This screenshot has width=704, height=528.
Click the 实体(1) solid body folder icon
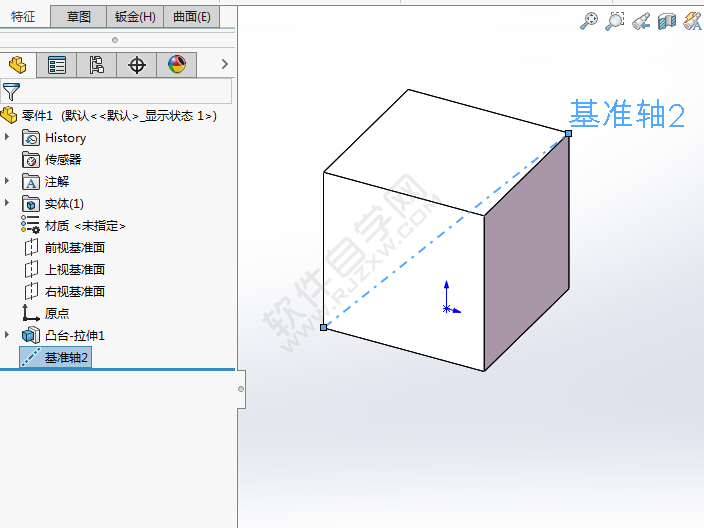(31, 204)
